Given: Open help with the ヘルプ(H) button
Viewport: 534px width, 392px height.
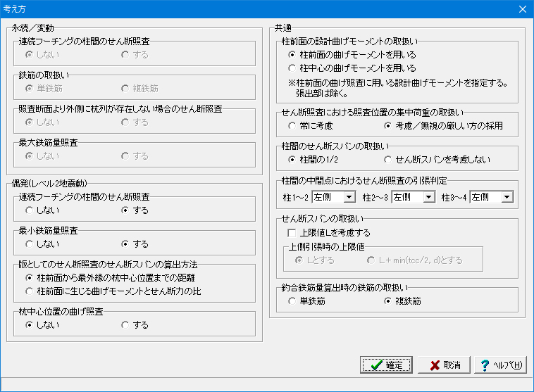Looking at the screenshot, I should point(501,365).
